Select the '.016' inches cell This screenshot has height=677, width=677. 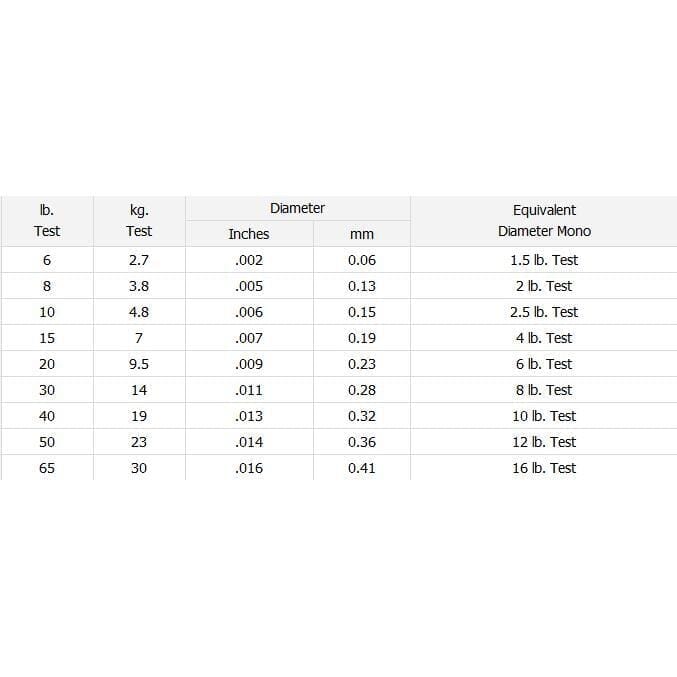point(248,468)
